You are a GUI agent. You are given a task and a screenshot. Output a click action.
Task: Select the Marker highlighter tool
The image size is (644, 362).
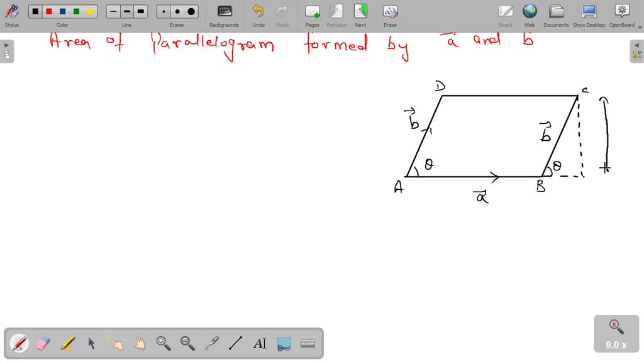(x=67, y=343)
